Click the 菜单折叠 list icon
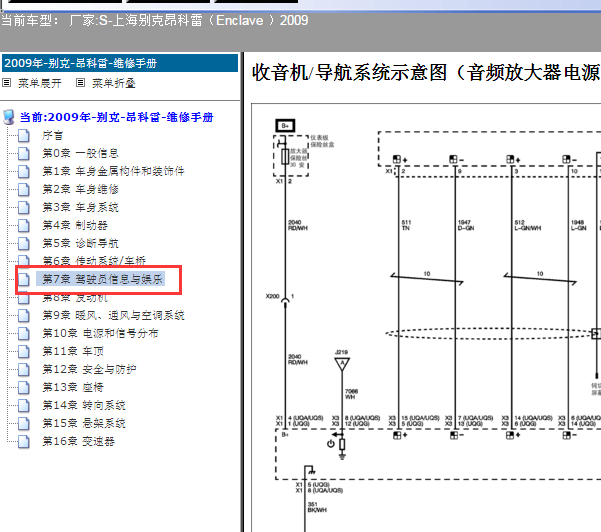 pyautogui.click(x=80, y=83)
